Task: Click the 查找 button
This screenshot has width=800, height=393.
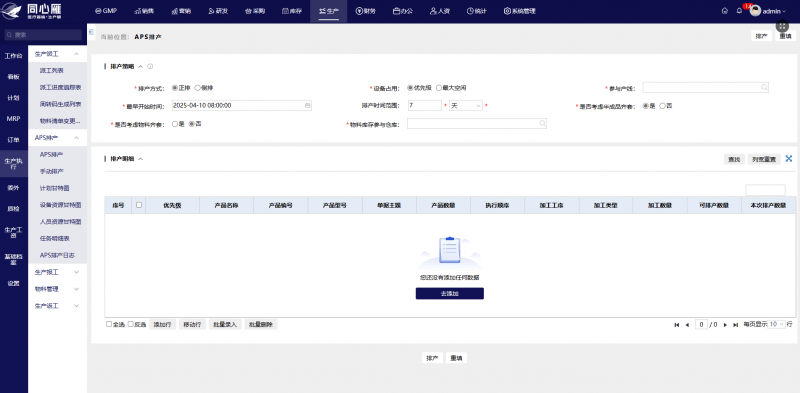Action: click(734, 159)
